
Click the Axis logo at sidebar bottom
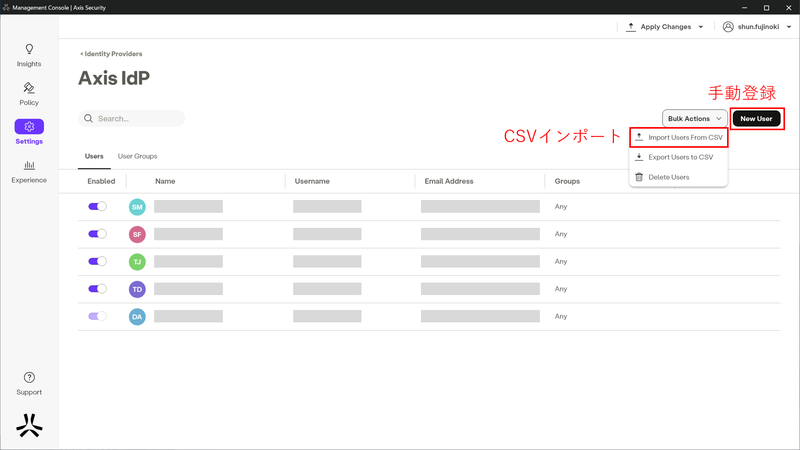(29, 425)
